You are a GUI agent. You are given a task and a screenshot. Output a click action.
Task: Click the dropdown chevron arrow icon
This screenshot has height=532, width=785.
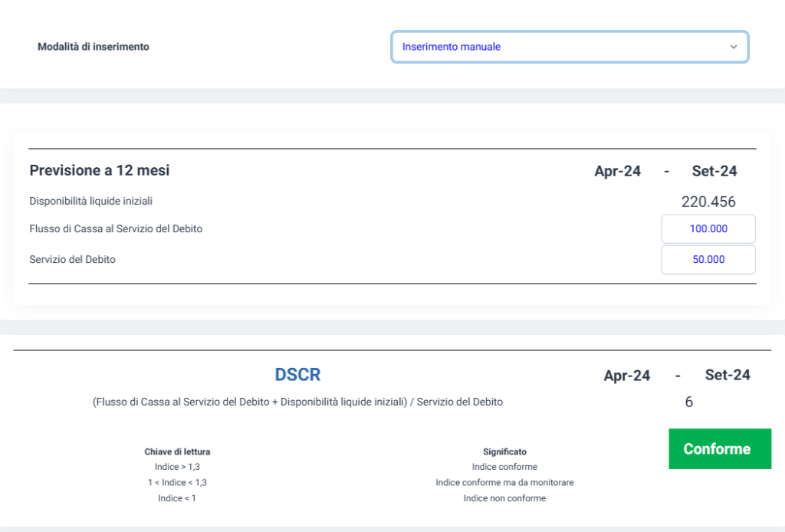point(734,47)
